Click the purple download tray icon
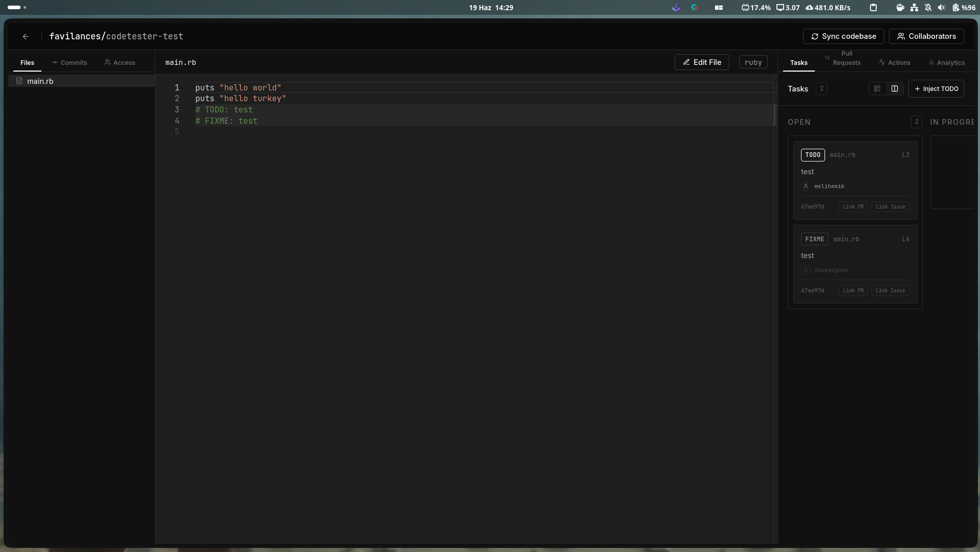 676,8
